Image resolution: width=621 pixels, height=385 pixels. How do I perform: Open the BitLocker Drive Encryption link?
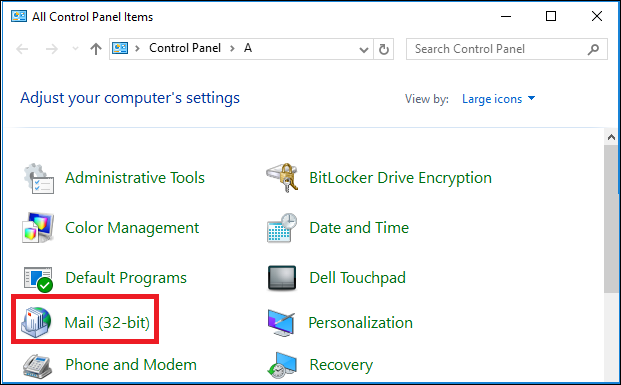point(400,178)
